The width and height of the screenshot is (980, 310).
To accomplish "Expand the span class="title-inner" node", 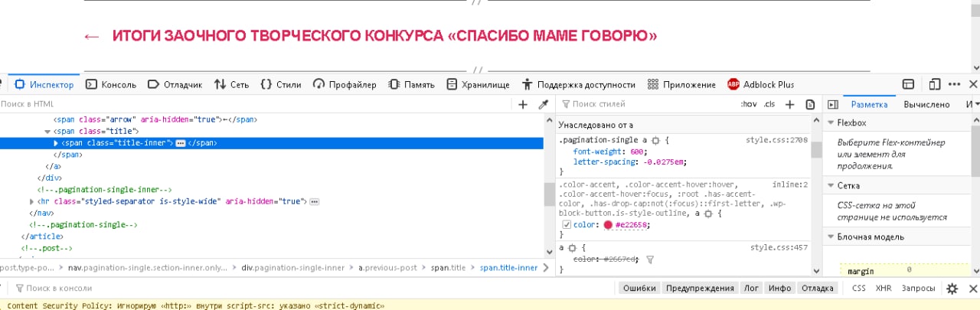I will click(x=56, y=143).
